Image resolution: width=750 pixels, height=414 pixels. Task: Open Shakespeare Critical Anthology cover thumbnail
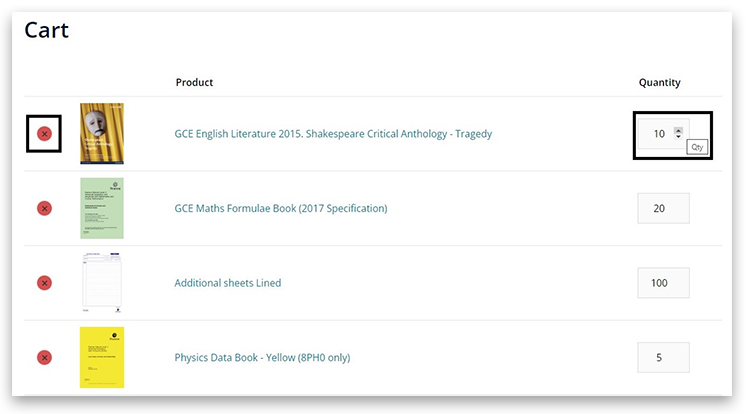click(x=102, y=133)
